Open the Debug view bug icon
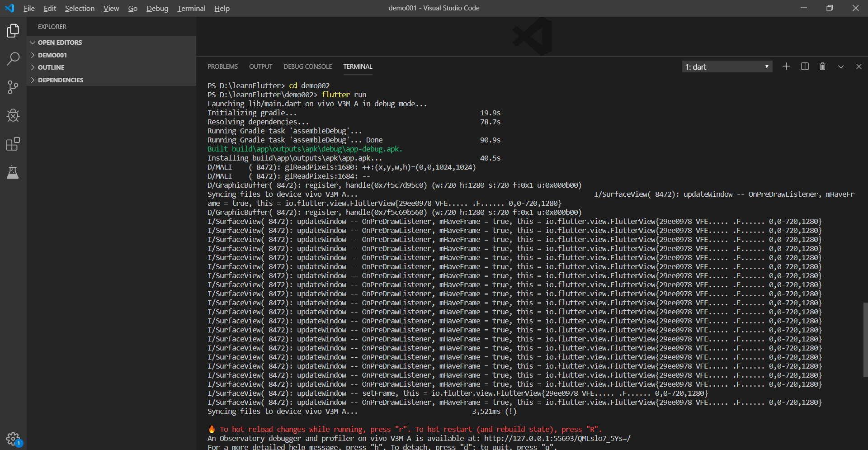This screenshot has height=450, width=868. (x=13, y=115)
